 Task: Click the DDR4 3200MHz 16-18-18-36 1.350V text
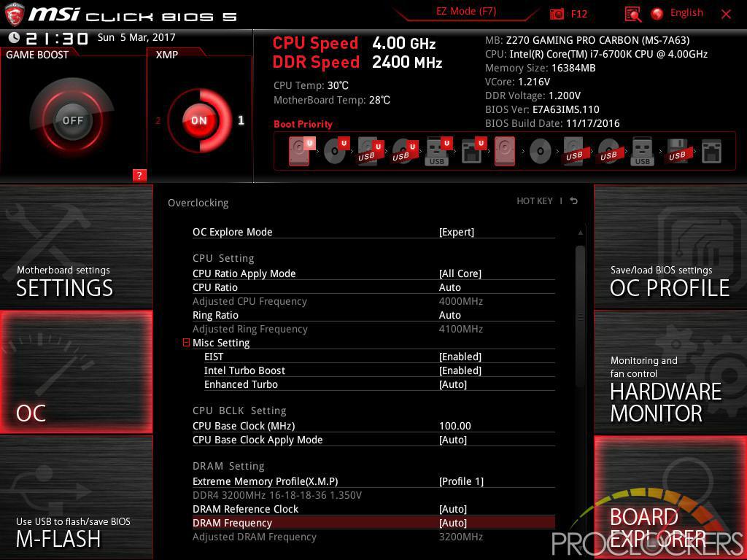coord(276,495)
